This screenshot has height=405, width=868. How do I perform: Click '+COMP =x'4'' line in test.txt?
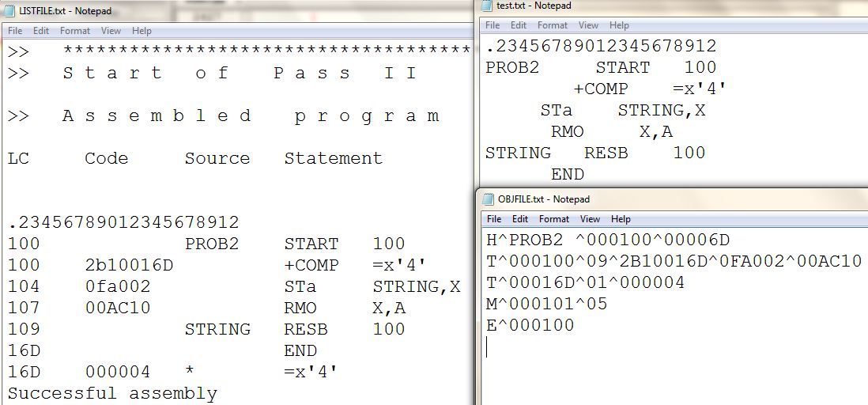click(x=649, y=89)
